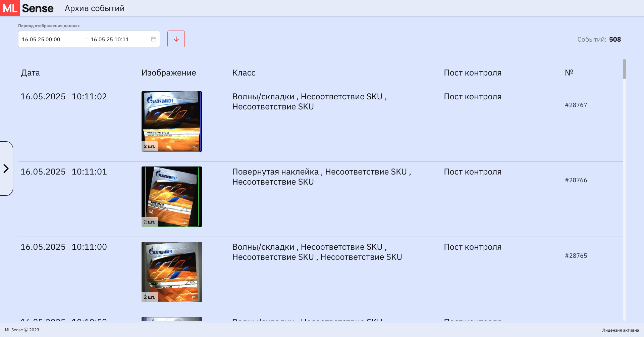The width and height of the screenshot is (644, 337).
Task: Click the Пост контроля column header
Action: pyautogui.click(x=473, y=73)
